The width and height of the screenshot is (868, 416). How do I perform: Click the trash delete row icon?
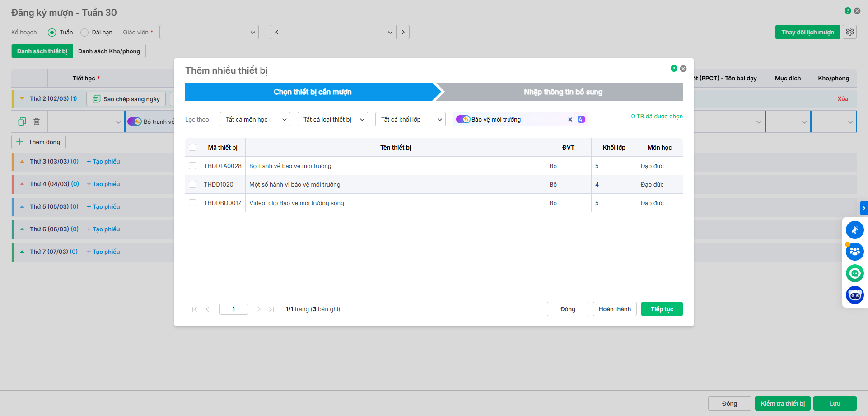point(37,122)
